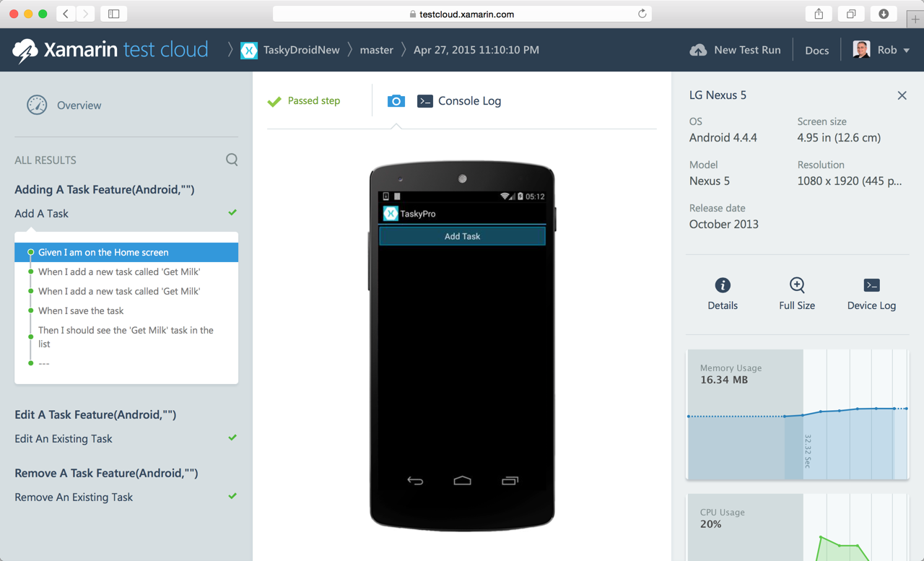Open the Docs link
Image resolution: width=924 pixels, height=561 pixels.
click(817, 51)
